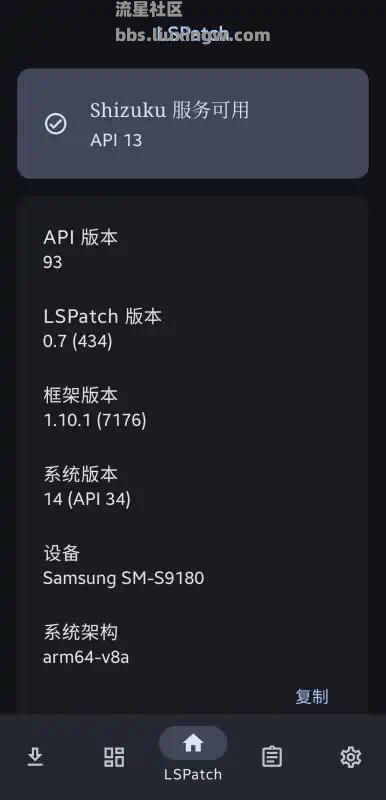Select the home icon in bottom bar
The width and height of the screenshot is (386, 800).
pyautogui.click(x=193, y=743)
